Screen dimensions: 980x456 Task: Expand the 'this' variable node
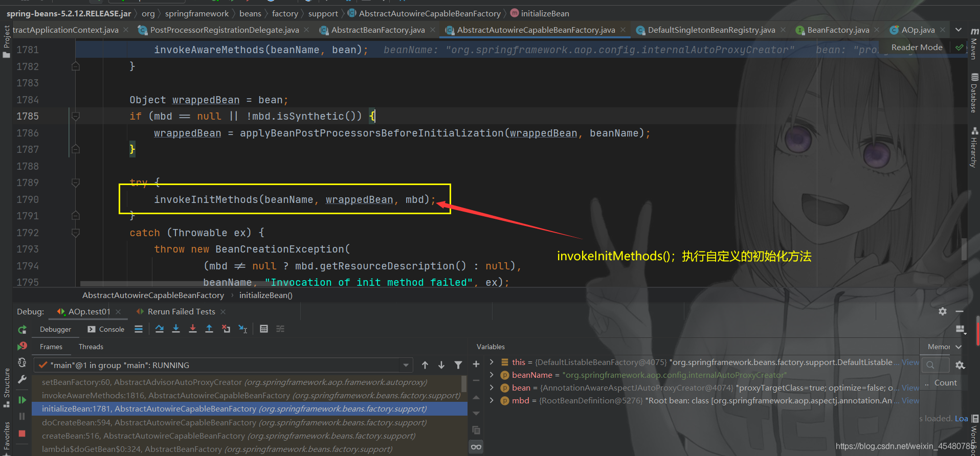coord(492,362)
